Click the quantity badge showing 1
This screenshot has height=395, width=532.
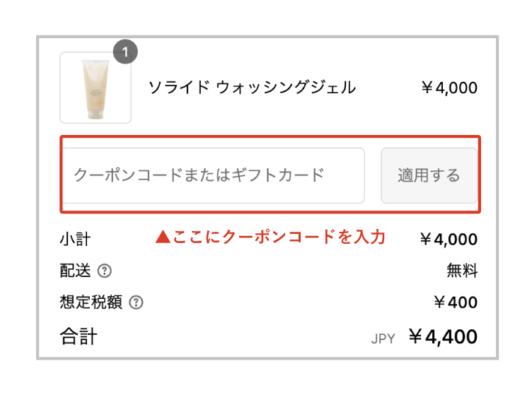point(125,52)
